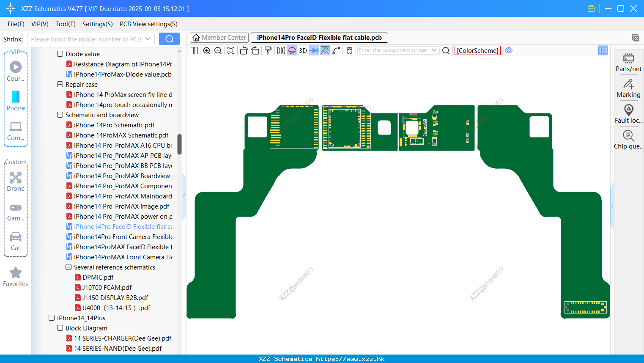
Task: Open the model number dropdown arrow
Action: [x=148, y=39]
